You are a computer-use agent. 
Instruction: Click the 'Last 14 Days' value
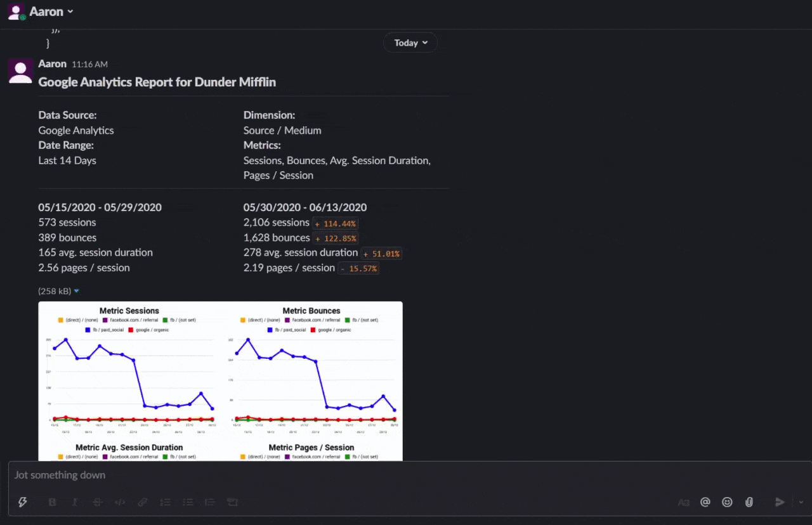(67, 160)
